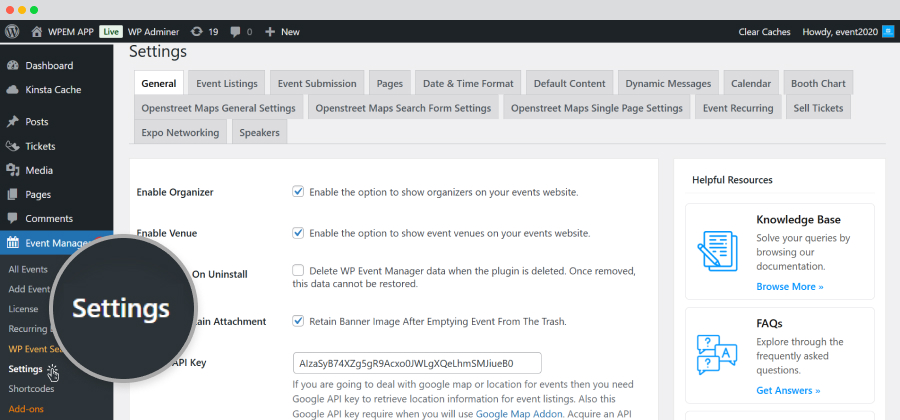Open the Tickets menu item
The image size is (900, 420).
click(x=40, y=146)
